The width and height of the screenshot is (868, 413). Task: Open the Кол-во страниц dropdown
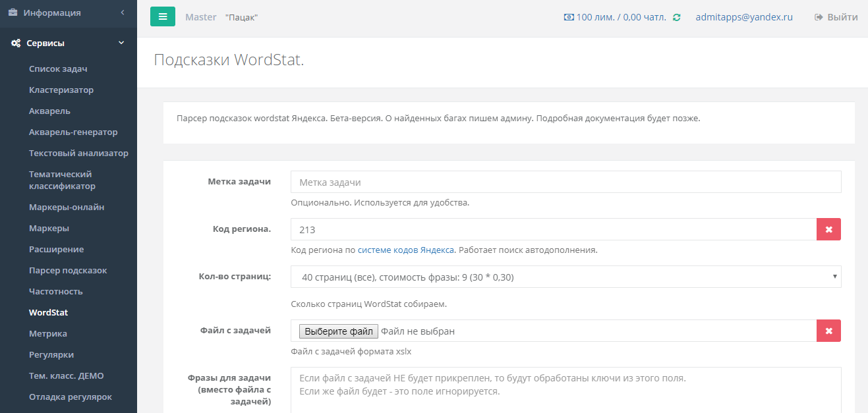pos(565,277)
